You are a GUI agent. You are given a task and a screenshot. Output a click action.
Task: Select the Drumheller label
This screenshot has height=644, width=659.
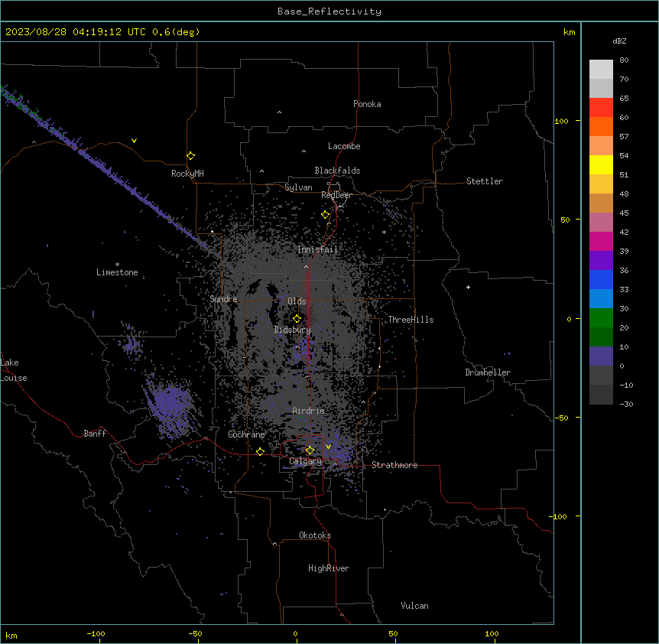tap(488, 372)
